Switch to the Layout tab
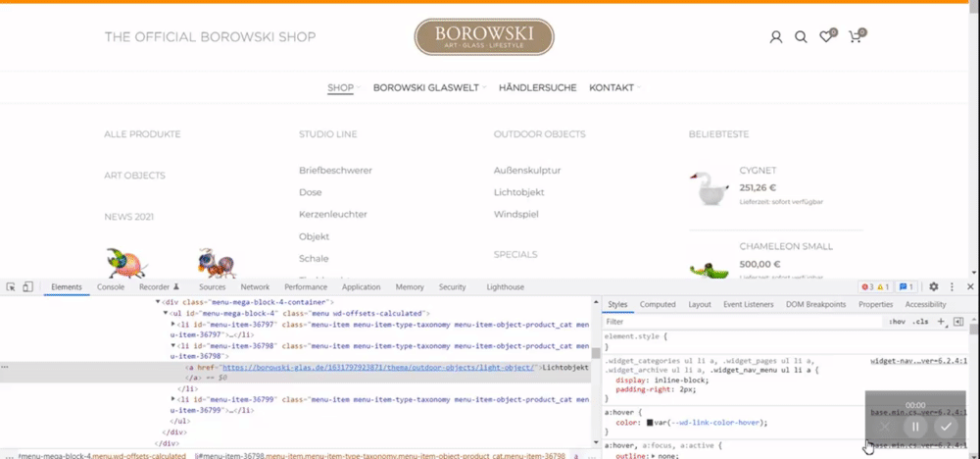Screen dimensions: 980x459 pos(700,305)
